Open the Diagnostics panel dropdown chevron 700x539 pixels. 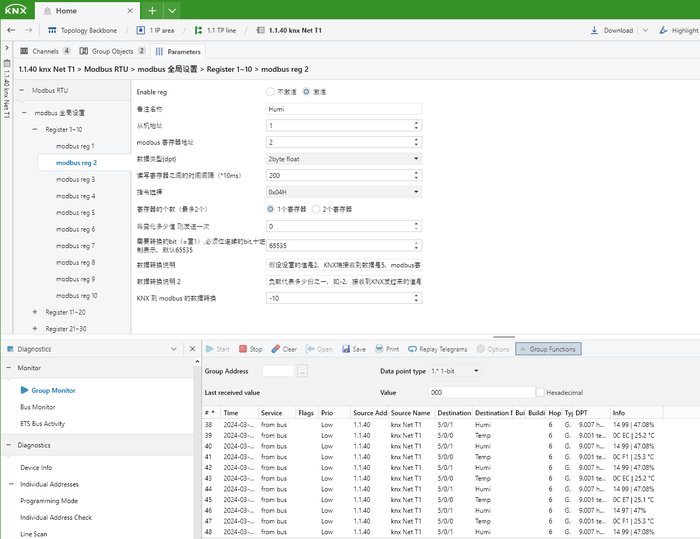point(174,349)
